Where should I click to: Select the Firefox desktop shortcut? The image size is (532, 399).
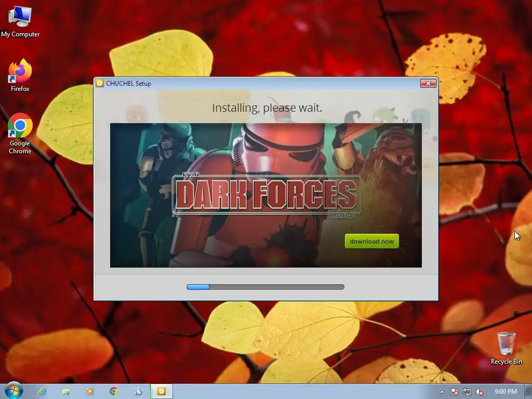pos(20,75)
